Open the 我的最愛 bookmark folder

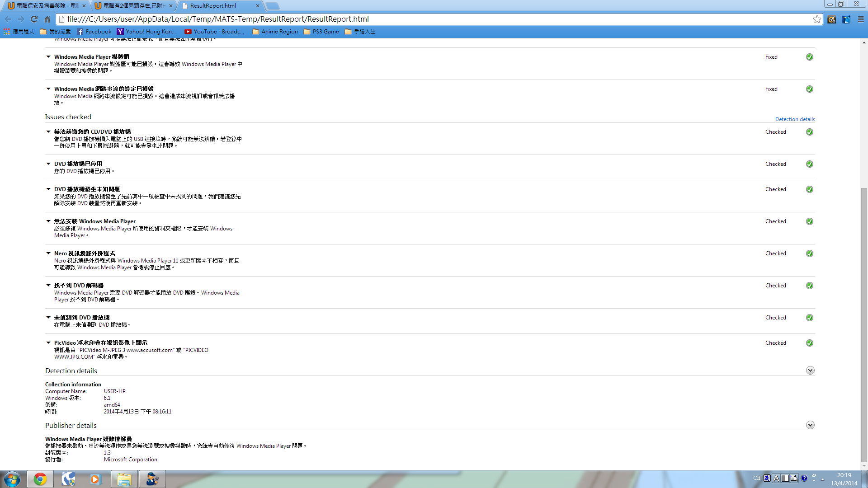tap(55, 32)
